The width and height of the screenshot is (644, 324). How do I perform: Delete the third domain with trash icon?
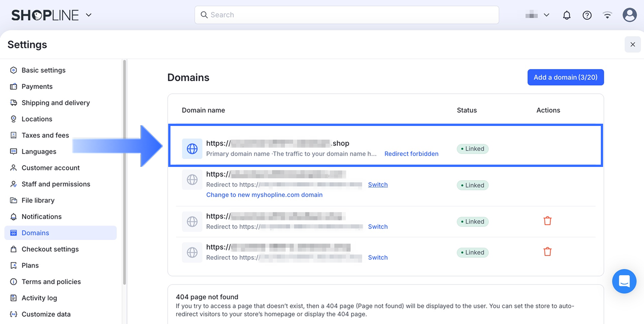pyautogui.click(x=547, y=221)
